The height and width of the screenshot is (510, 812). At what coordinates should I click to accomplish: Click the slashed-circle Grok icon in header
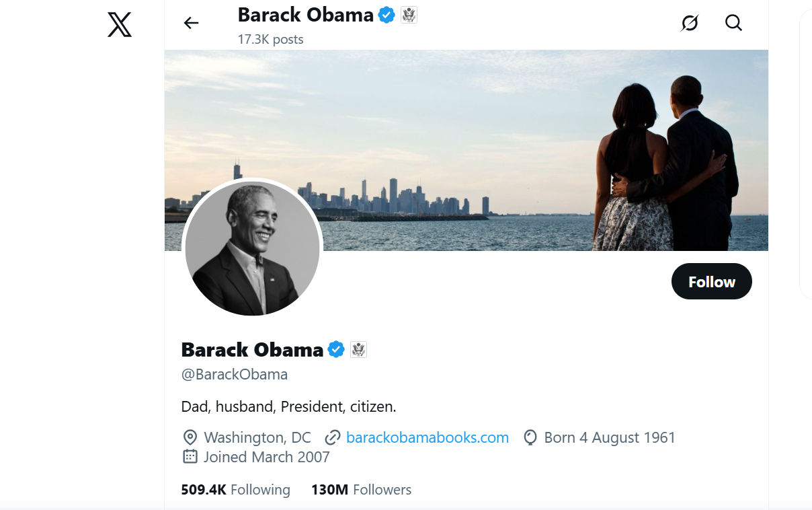[x=690, y=22]
